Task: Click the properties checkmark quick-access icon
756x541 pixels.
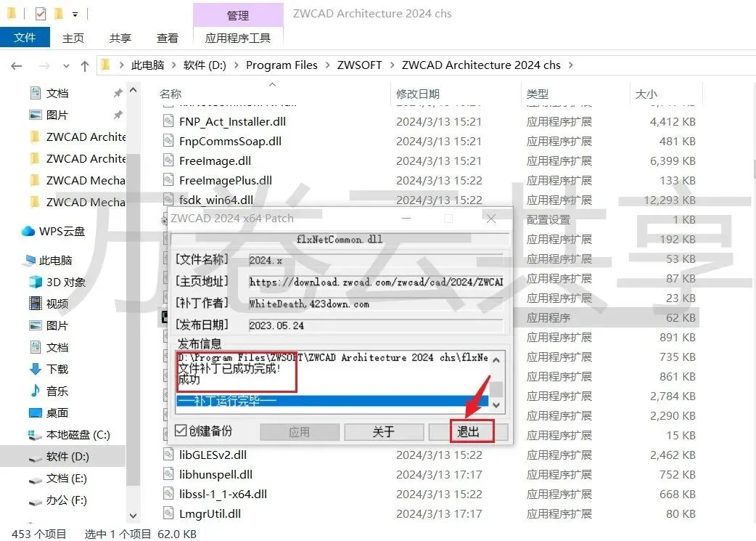Action: point(41,14)
